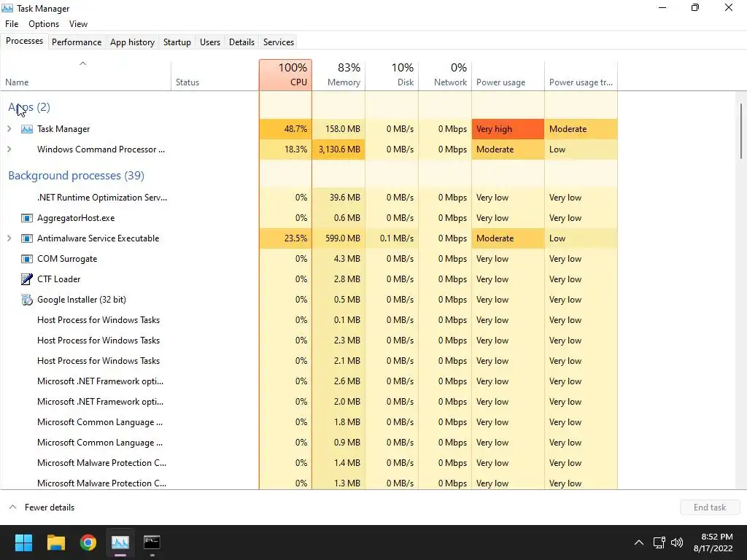Screen dimensions: 747x560
Task: Open Google Chrome from the taskbar
Action: (88, 542)
